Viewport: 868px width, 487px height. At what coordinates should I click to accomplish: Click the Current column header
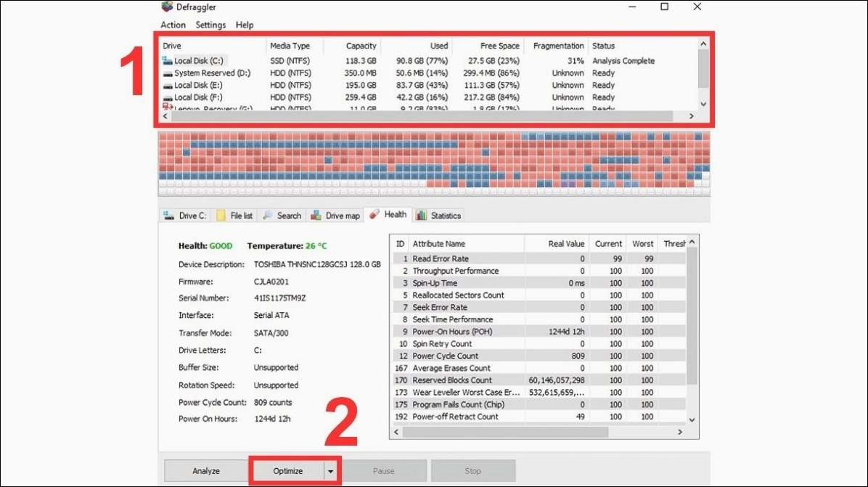pyautogui.click(x=608, y=244)
